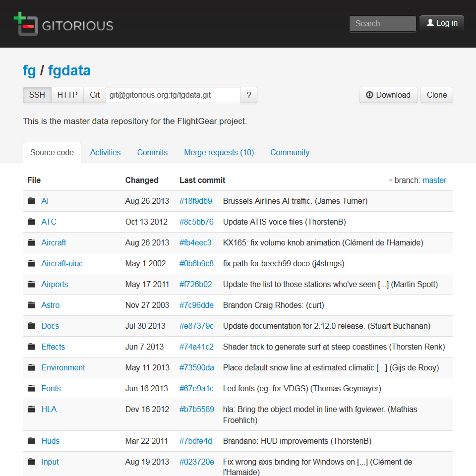Open the Environment folder link
Viewport: 476px width, 476px height.
[63, 367]
